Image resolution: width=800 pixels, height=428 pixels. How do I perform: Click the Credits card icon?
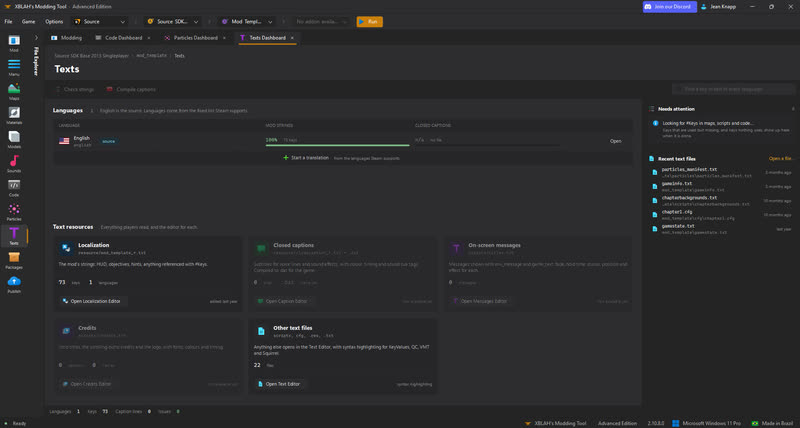(66, 331)
